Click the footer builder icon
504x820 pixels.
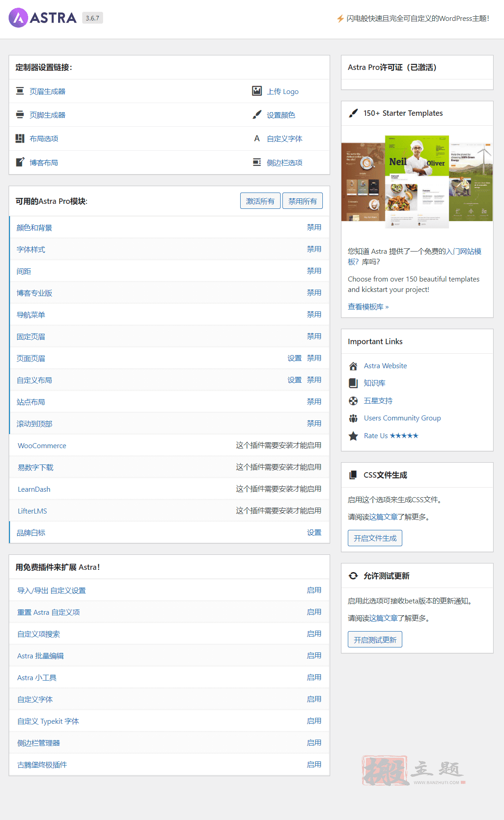tap(20, 114)
